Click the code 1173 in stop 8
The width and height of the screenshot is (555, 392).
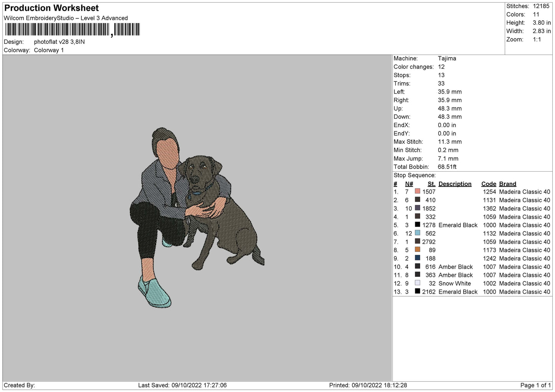(489, 250)
